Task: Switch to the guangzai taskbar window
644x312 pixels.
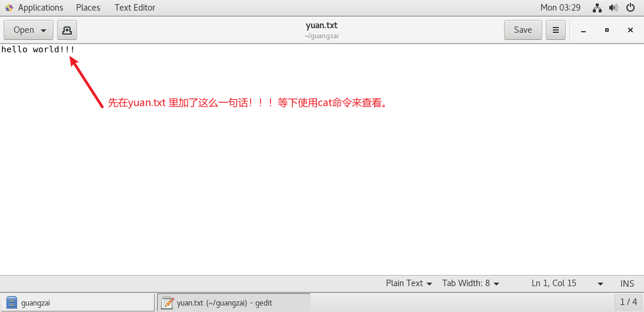Action: point(78,303)
